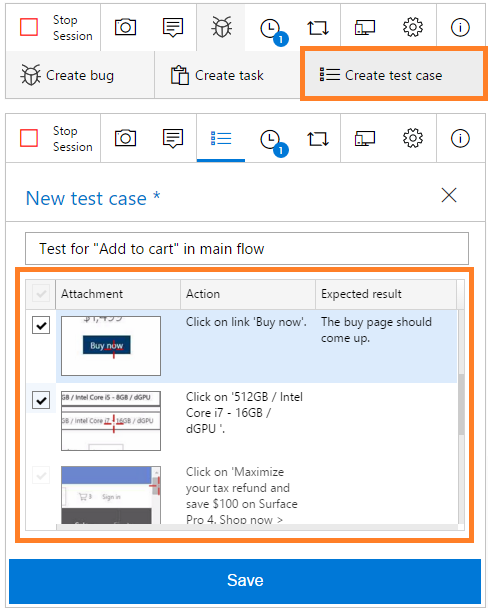491x612 pixels.
Task: Open device emulation icon, upper toolbar
Action: (365, 28)
